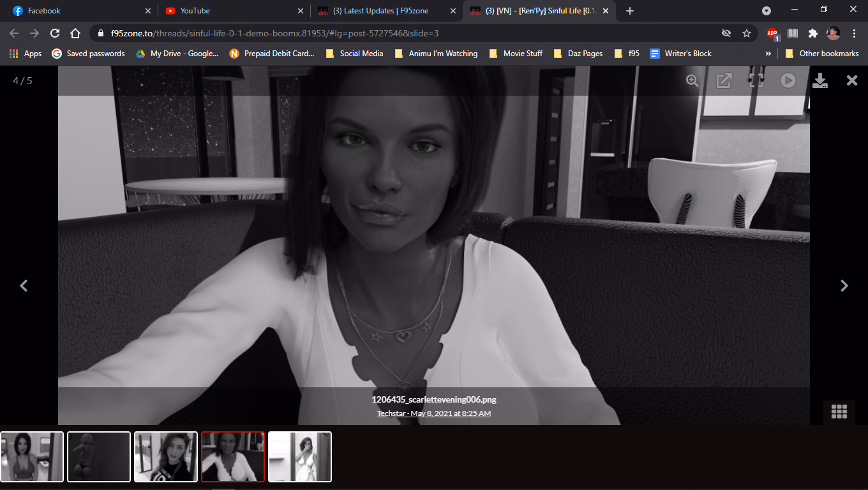Expand the Social Media bookmark folder
868x490 pixels.
354,54
